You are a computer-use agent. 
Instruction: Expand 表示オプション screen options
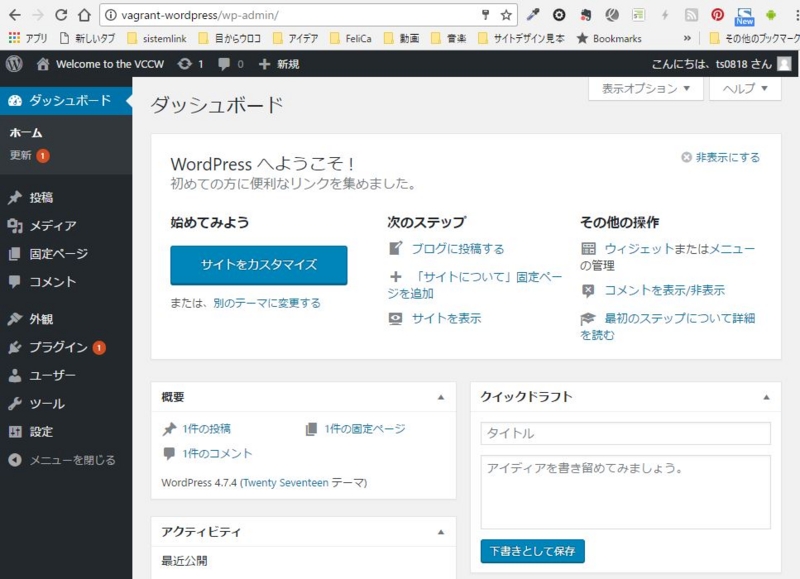point(645,89)
